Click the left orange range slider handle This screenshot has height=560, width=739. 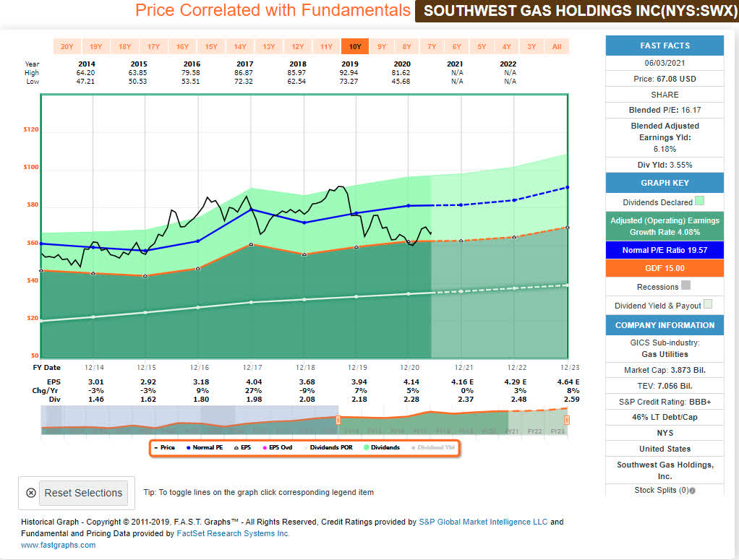pos(338,420)
